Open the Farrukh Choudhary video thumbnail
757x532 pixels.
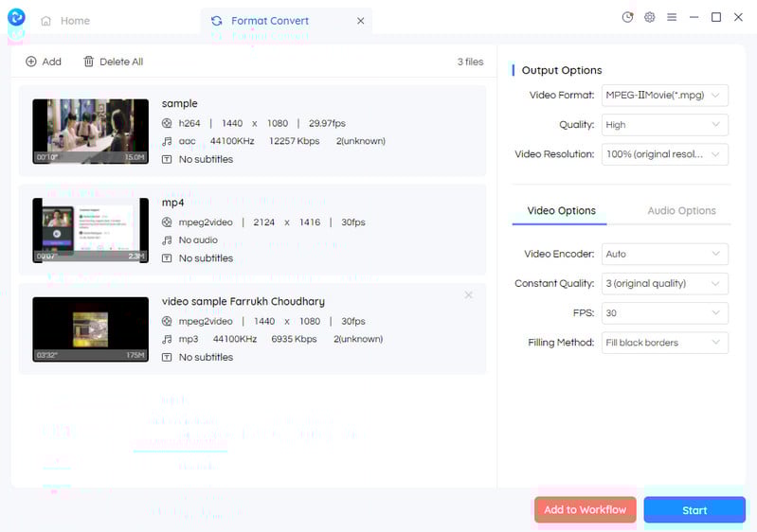[91, 329]
